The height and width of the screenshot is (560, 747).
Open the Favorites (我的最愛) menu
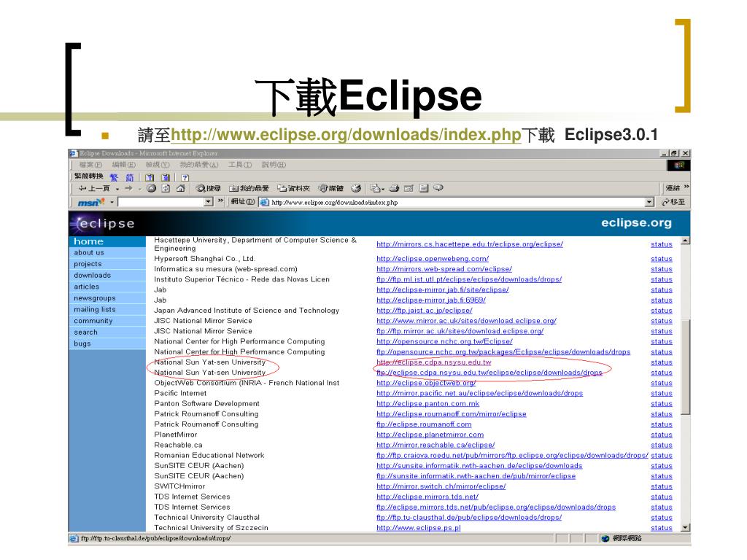pyautogui.click(x=198, y=165)
